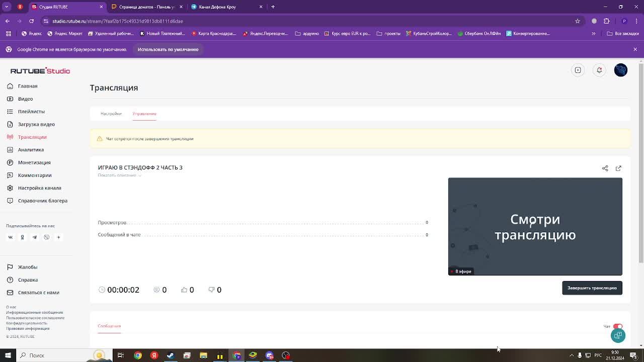Click the plus social icon in sidebar
The width and height of the screenshot is (644, 362).
pyautogui.click(x=58, y=237)
